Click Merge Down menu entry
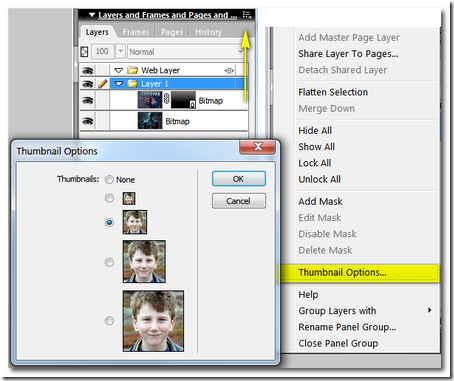 (326, 109)
